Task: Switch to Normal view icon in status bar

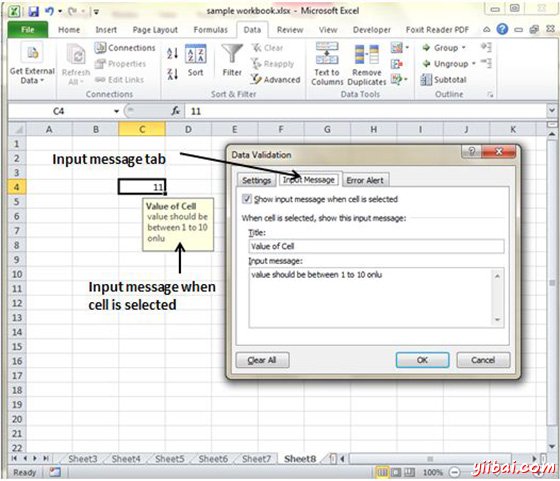Action: click(x=382, y=472)
